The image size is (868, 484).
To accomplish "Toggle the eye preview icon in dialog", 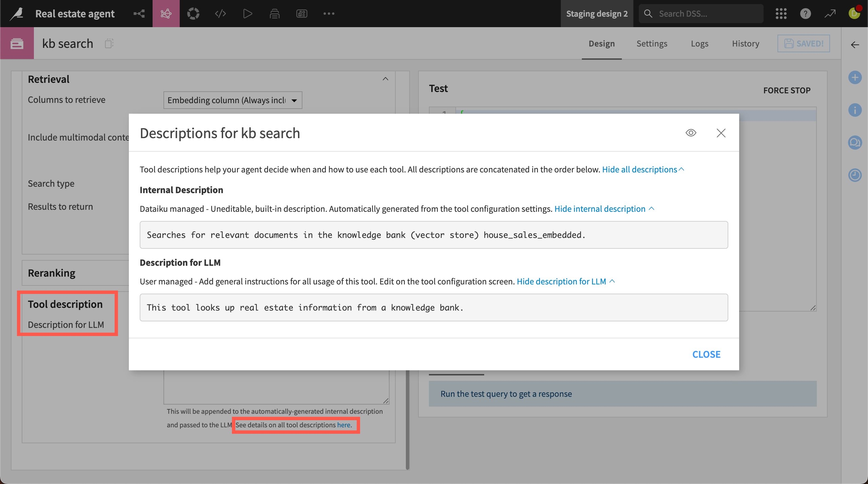I will (x=691, y=133).
